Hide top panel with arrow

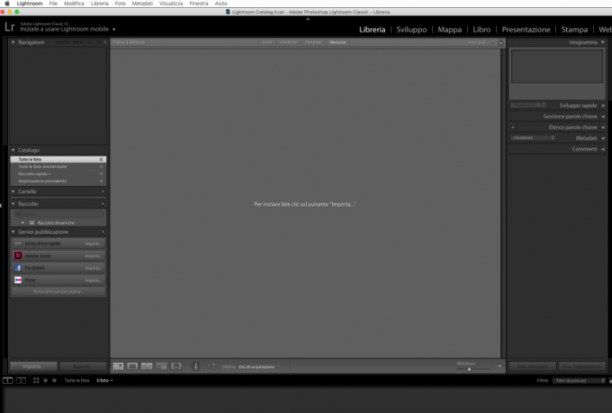pyautogui.click(x=308, y=18)
